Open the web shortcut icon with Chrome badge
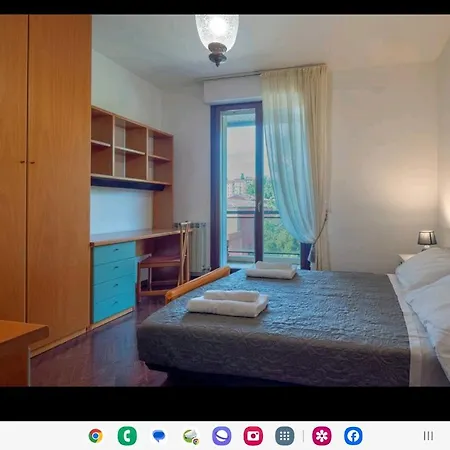The height and width of the screenshot is (450, 450). pos(191,436)
